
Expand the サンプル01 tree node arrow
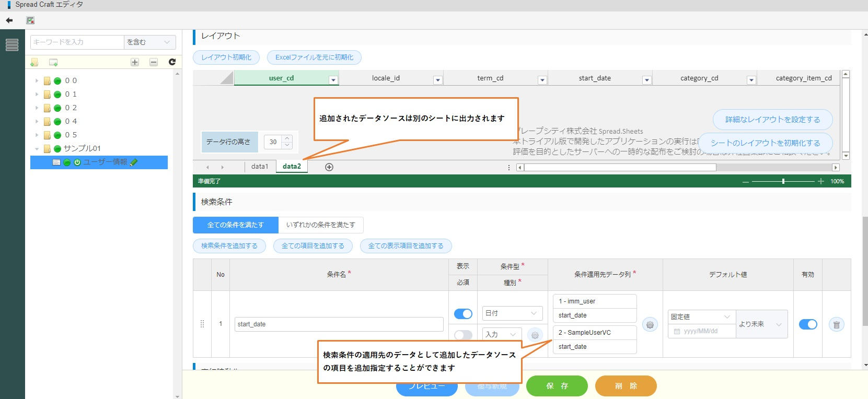pos(37,149)
